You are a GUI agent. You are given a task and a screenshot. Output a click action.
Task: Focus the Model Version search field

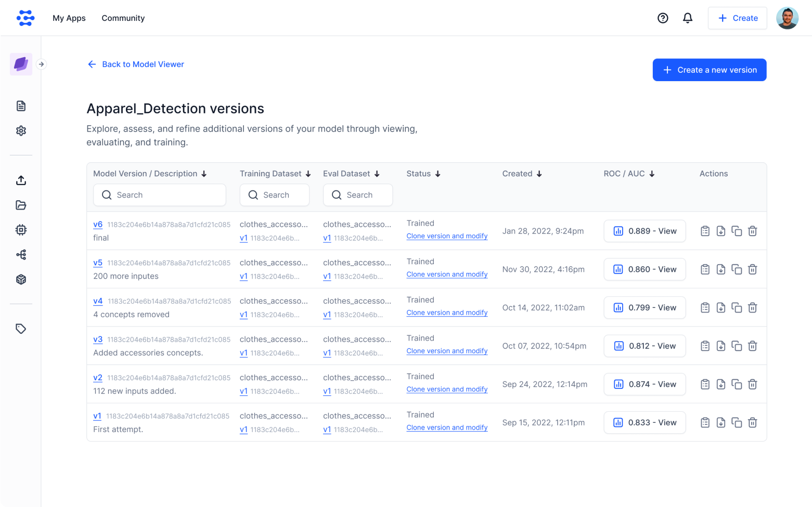[160, 195]
